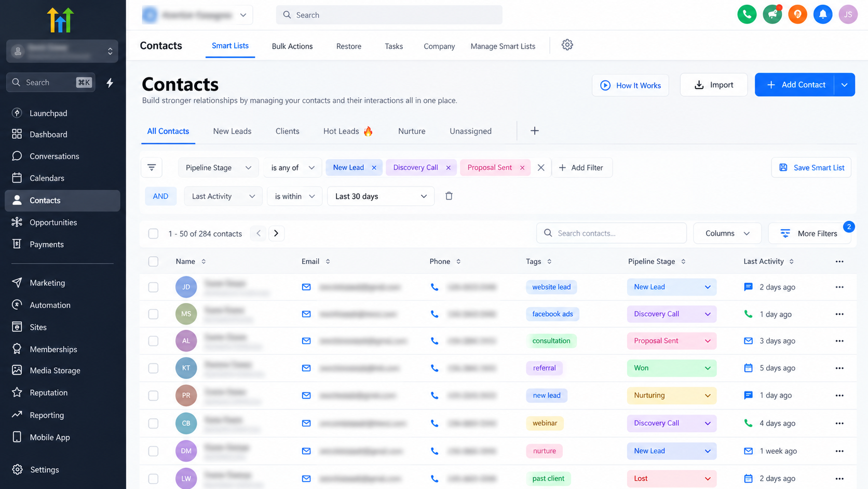Open the Nurture smart list tab

412,131
